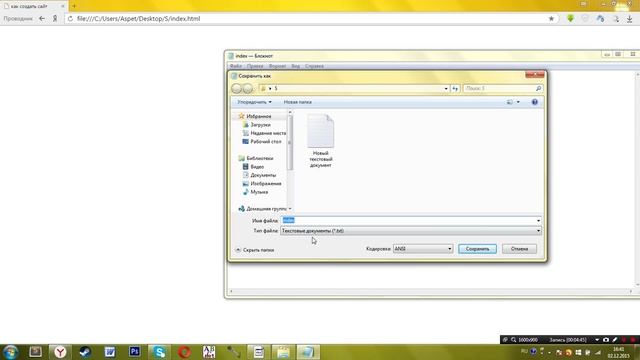
Task: Bookmark the page with the star icon
Action: (551, 19)
